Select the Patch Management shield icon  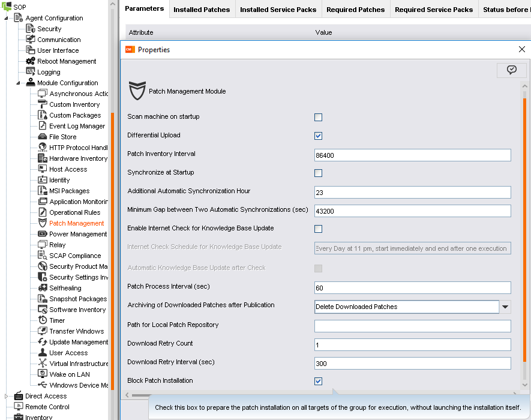click(x=43, y=223)
